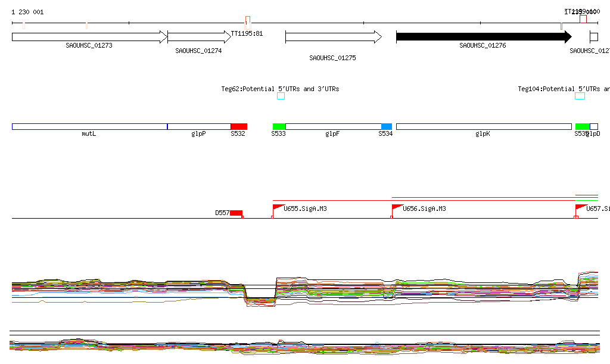
Task: Click the U656.SigA.M3 label text
Action: (424, 209)
